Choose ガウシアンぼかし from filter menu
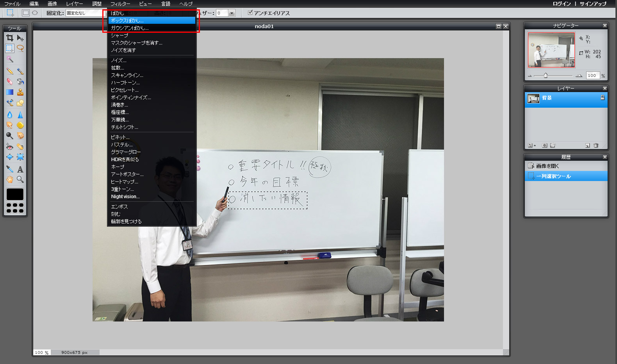The width and height of the screenshot is (617, 364). pos(152,28)
